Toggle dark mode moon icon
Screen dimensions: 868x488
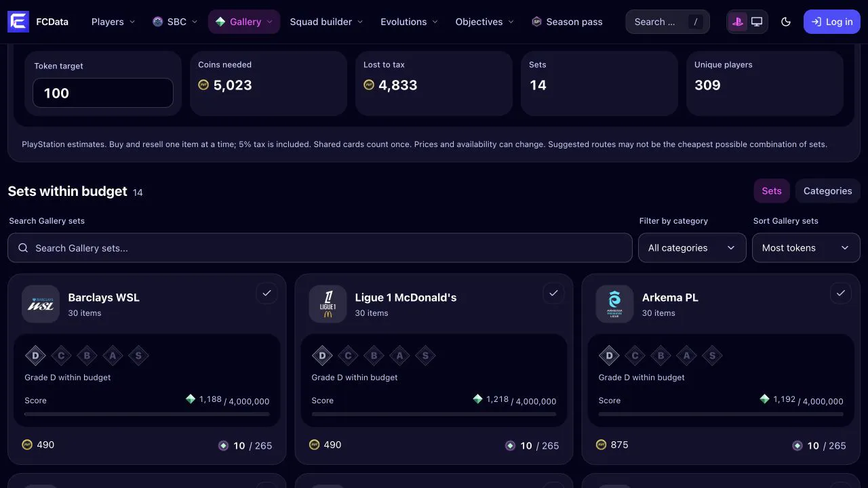pos(786,22)
